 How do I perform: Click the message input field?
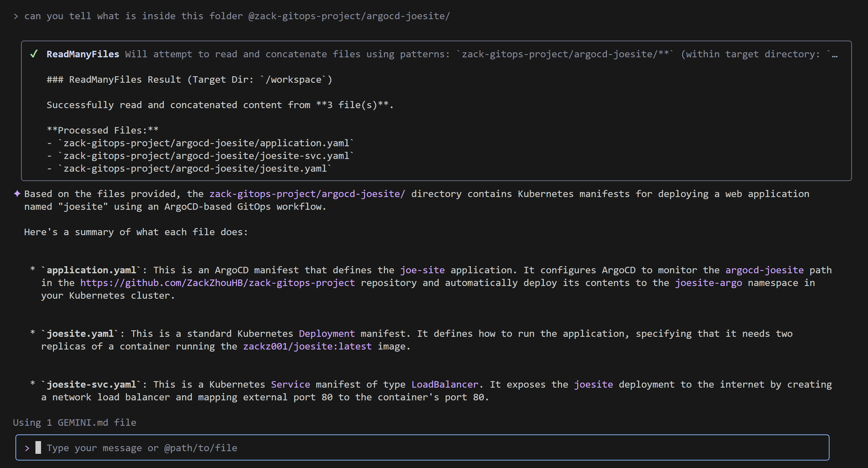point(422,447)
